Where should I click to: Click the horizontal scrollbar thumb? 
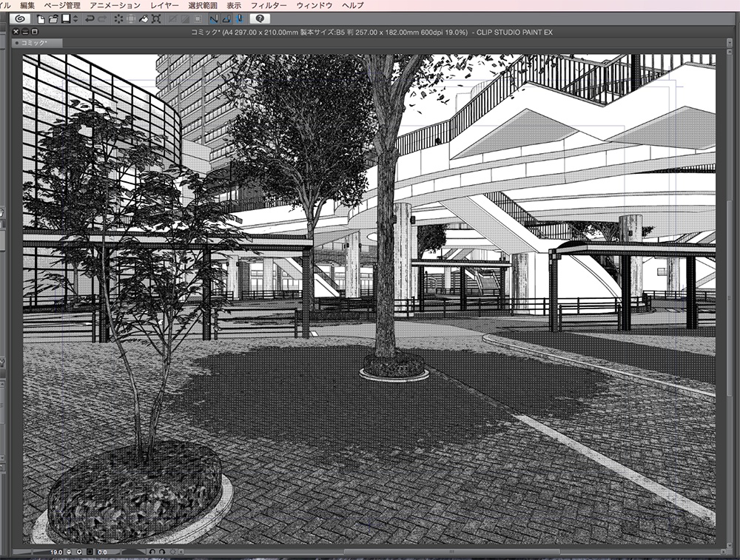click(451, 552)
